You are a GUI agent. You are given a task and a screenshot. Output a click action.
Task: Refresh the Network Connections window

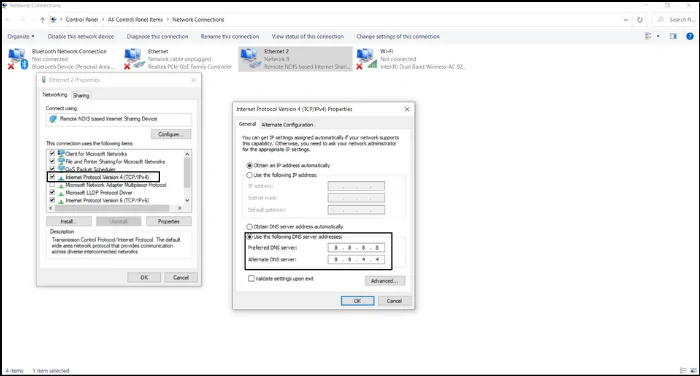640,20
